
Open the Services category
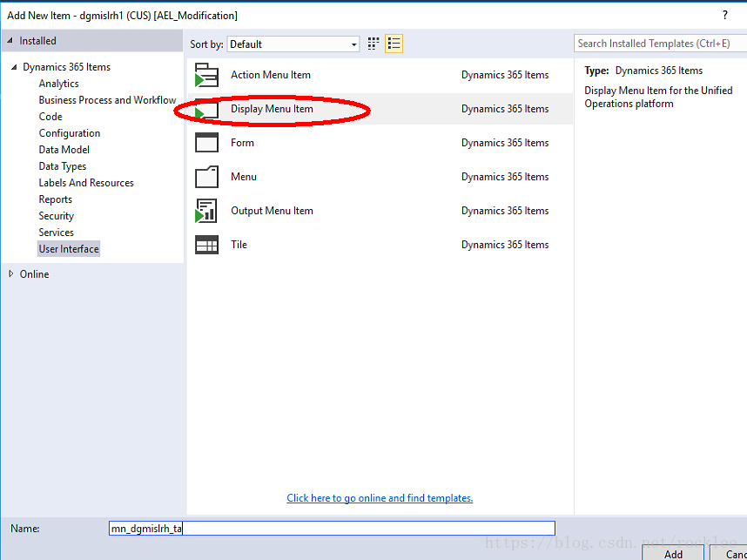[57, 233]
